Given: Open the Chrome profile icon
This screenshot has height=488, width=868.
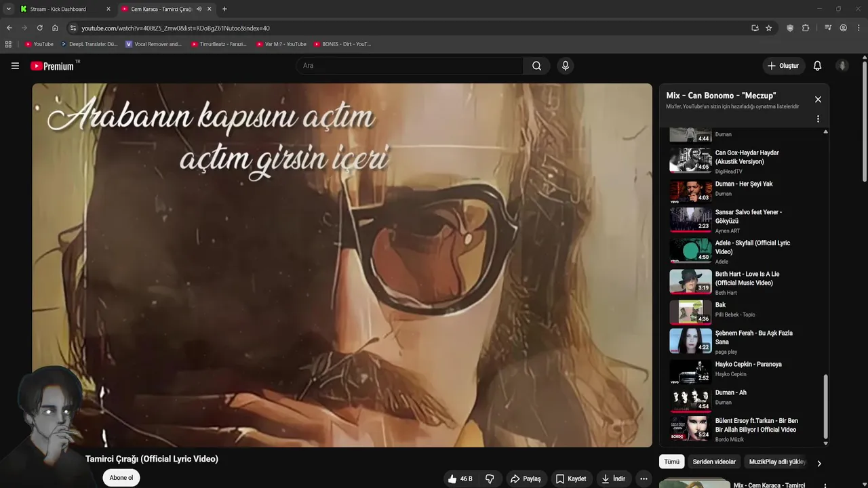Looking at the screenshot, I should click(x=843, y=28).
